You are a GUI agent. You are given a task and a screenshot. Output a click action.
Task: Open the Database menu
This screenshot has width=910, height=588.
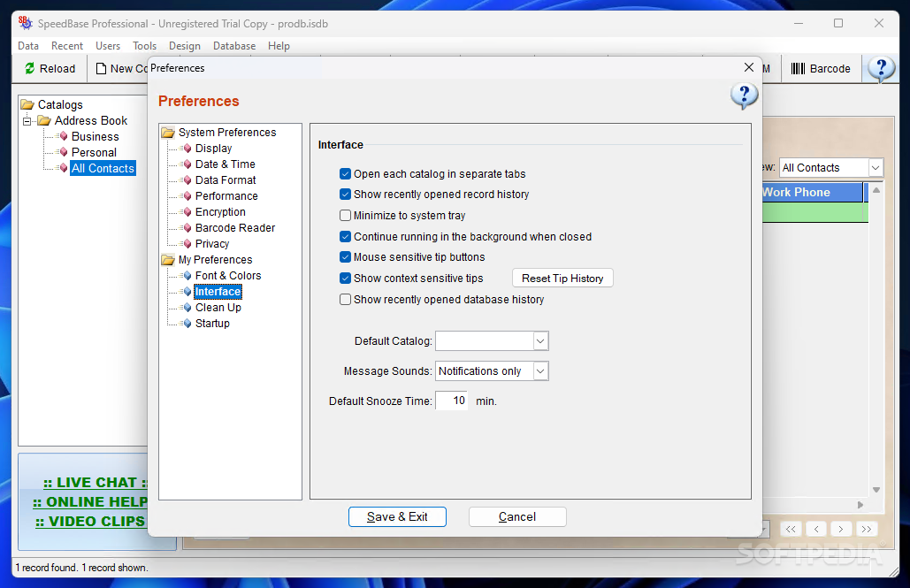pos(233,46)
